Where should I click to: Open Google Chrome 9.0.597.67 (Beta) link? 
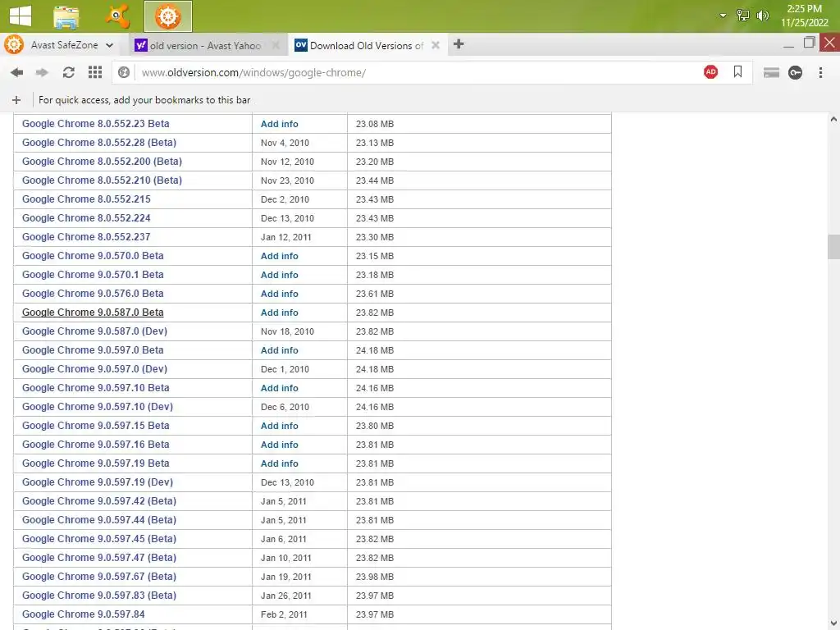(99, 577)
